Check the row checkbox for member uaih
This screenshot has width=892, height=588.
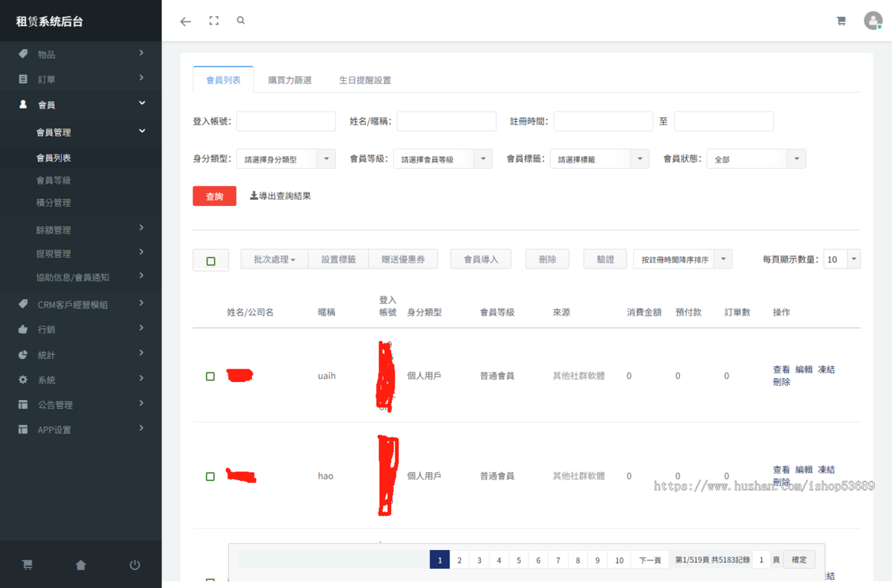[210, 376]
